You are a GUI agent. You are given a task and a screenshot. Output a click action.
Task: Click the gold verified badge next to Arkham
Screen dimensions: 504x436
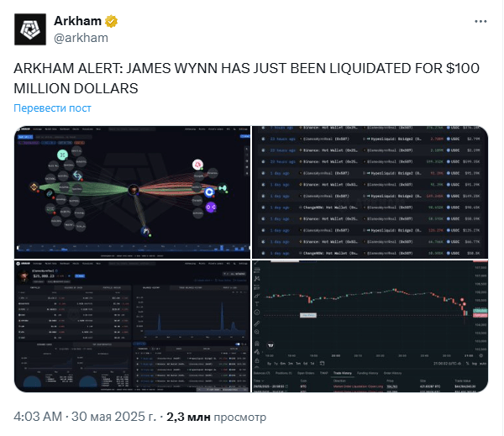click(111, 21)
